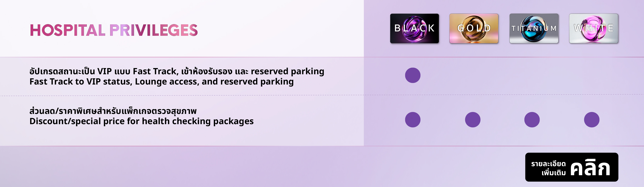
Task: Click the Thai VIP Fast Track description line
Action: [x=176, y=71]
